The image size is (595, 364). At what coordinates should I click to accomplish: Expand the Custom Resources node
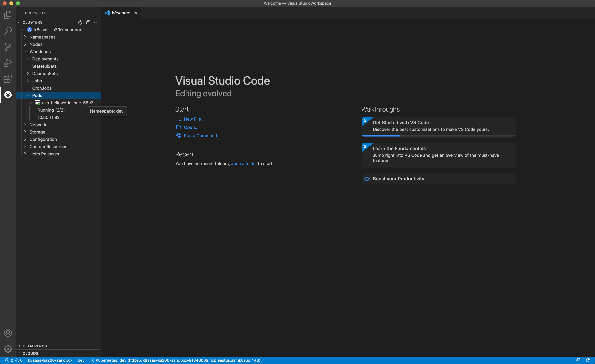[25, 146]
